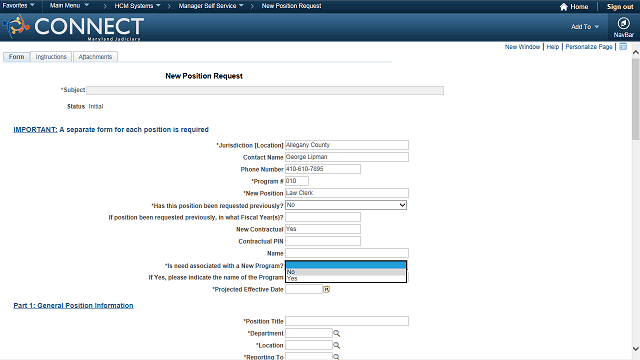The width and height of the screenshot is (640, 360).
Task: Choose No in New Program dropdown list
Action: (x=345, y=272)
